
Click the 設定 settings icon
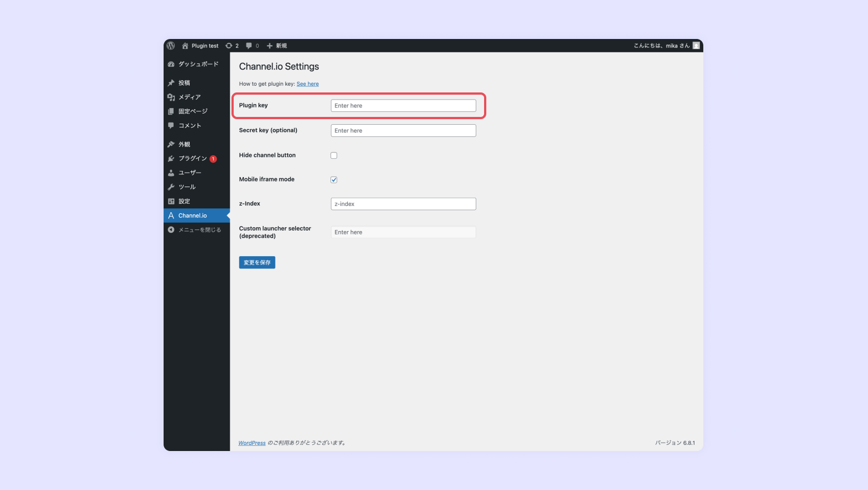coord(171,202)
